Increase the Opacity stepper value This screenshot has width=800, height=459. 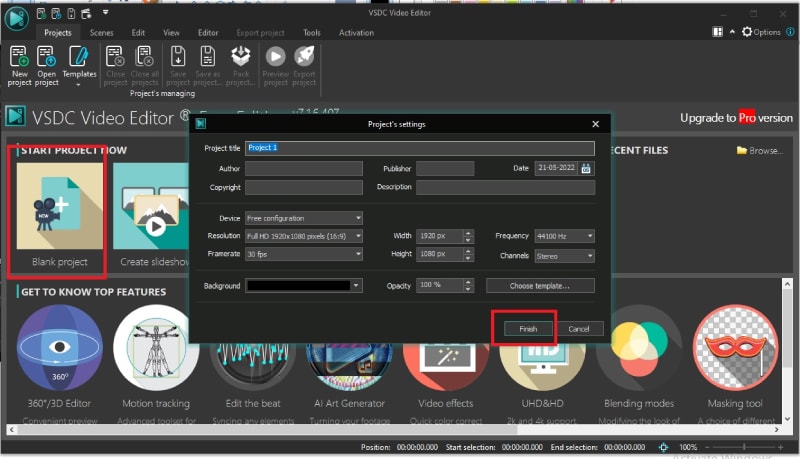click(468, 282)
